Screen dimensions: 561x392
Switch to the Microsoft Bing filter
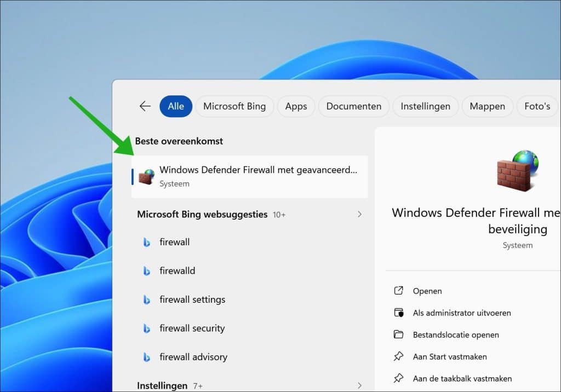pyautogui.click(x=234, y=106)
